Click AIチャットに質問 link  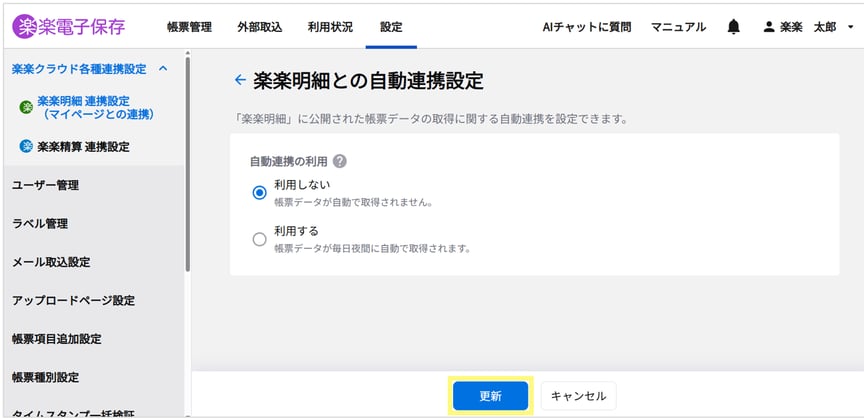click(587, 27)
